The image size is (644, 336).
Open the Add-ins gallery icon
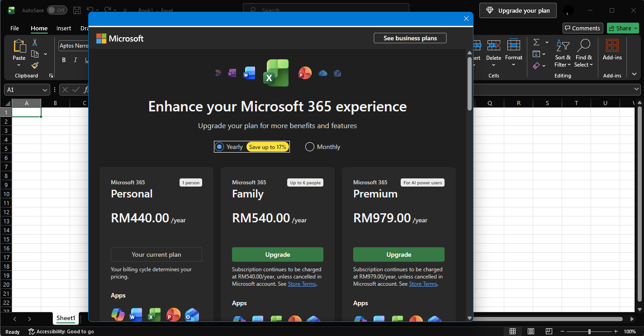point(612,46)
